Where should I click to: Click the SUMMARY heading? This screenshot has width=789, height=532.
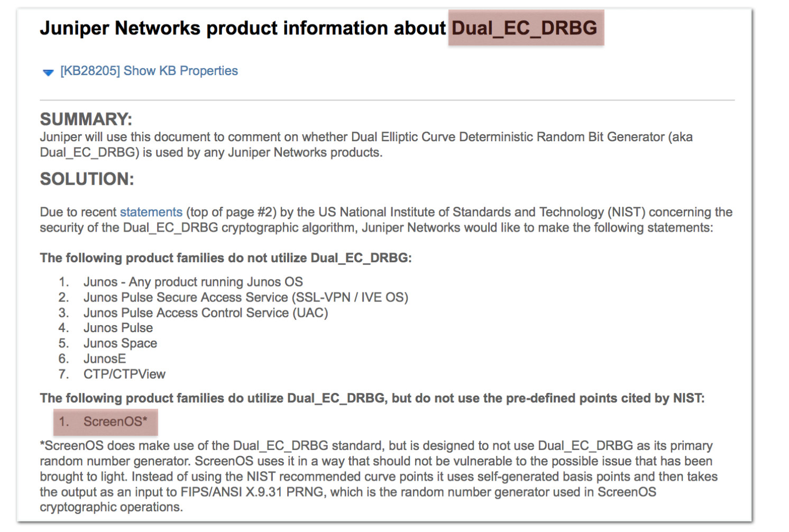[86, 119]
